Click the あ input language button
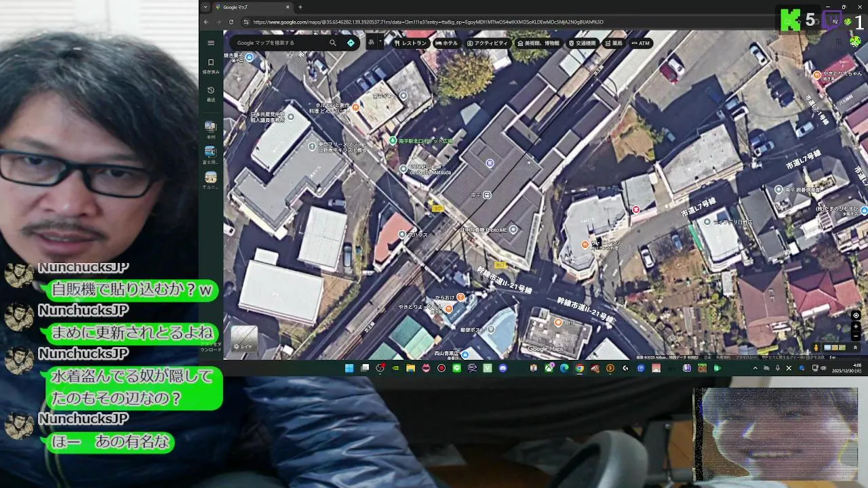 [x=371, y=42]
